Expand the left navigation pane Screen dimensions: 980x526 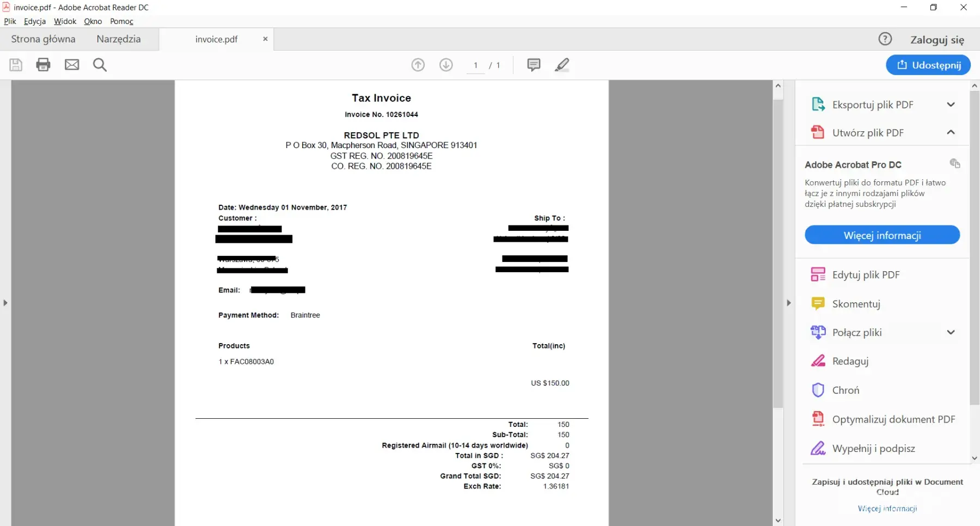(5, 303)
